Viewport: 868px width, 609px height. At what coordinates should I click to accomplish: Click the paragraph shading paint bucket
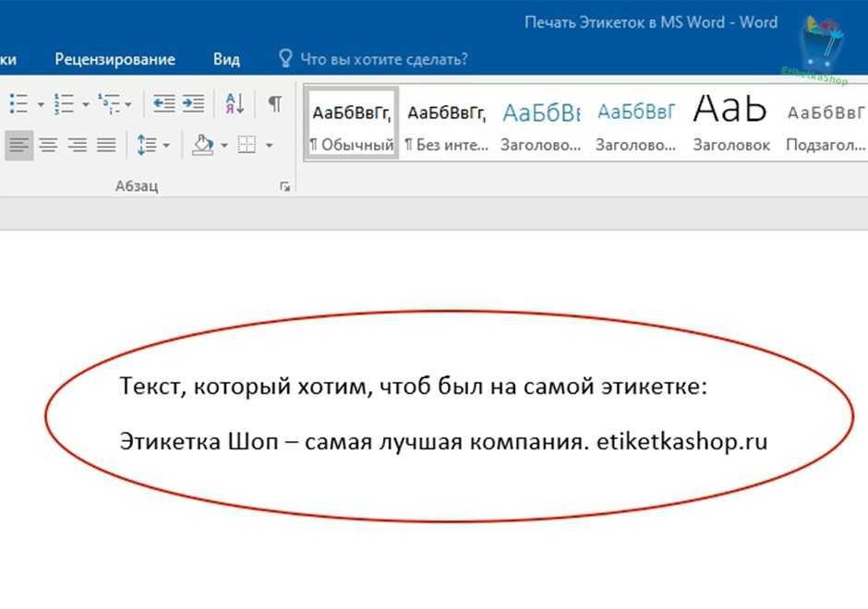click(202, 145)
